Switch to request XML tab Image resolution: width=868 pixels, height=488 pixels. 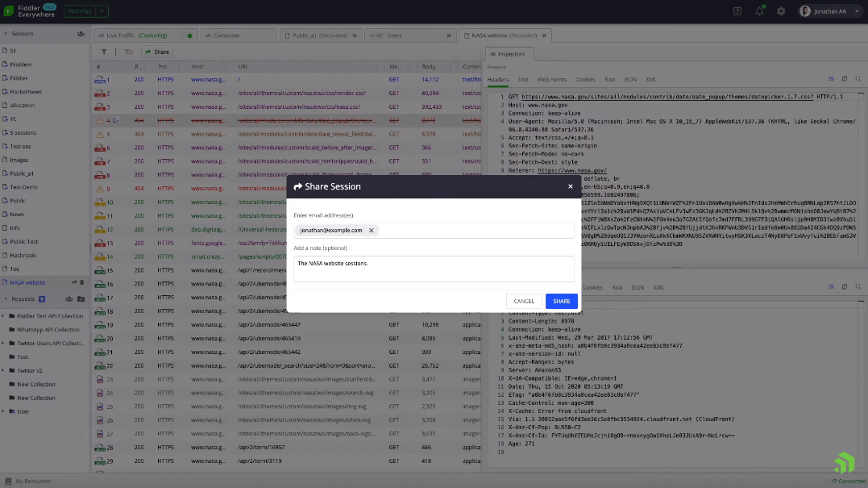[651, 80]
